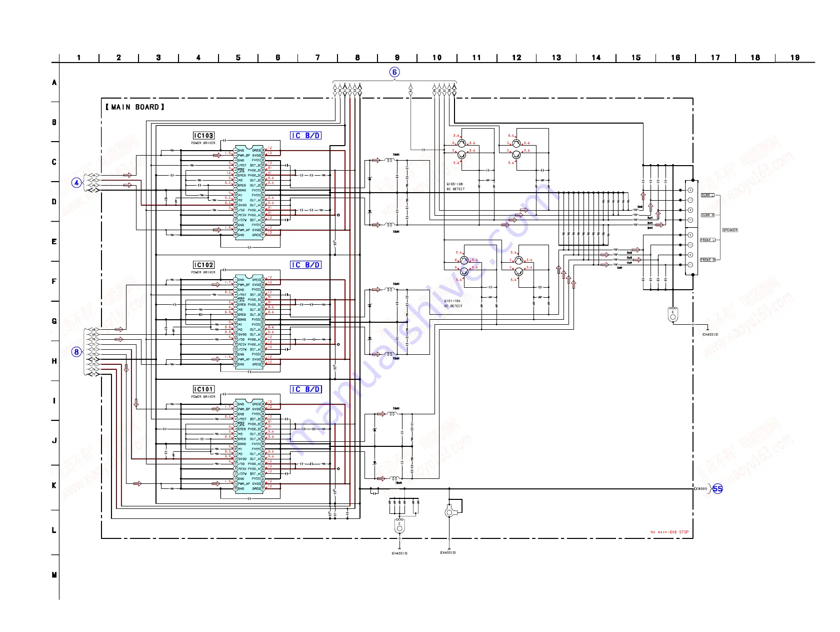Click row letter A in the left ruler

(x=54, y=83)
